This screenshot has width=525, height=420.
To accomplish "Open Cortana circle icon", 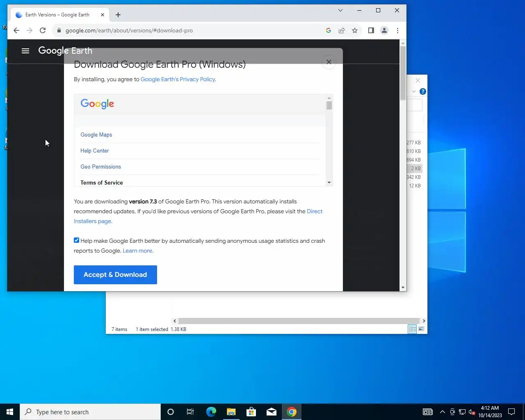I will click(171, 412).
